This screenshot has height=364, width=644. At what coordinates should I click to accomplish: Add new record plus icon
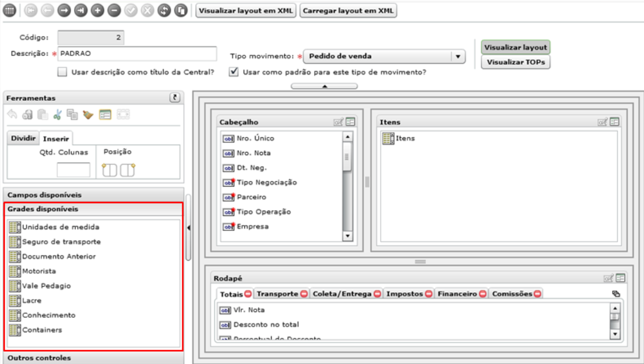point(97,10)
